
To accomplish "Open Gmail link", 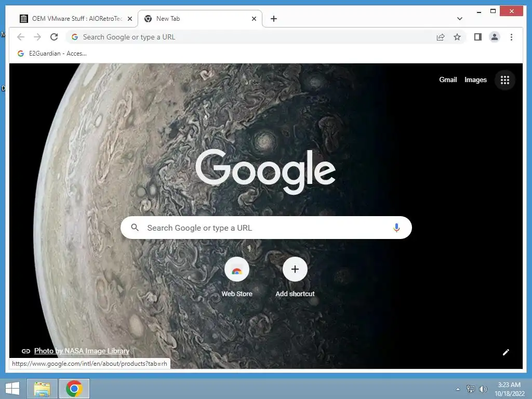I will click(448, 79).
